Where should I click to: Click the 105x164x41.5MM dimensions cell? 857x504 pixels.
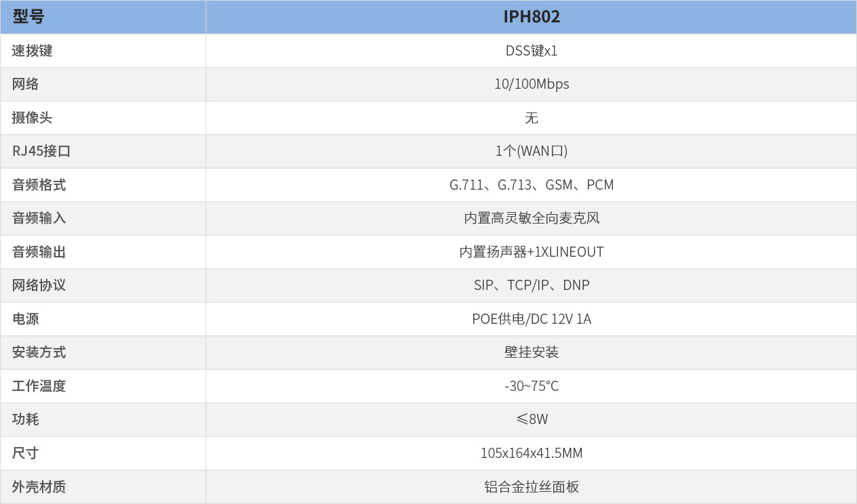click(532, 453)
